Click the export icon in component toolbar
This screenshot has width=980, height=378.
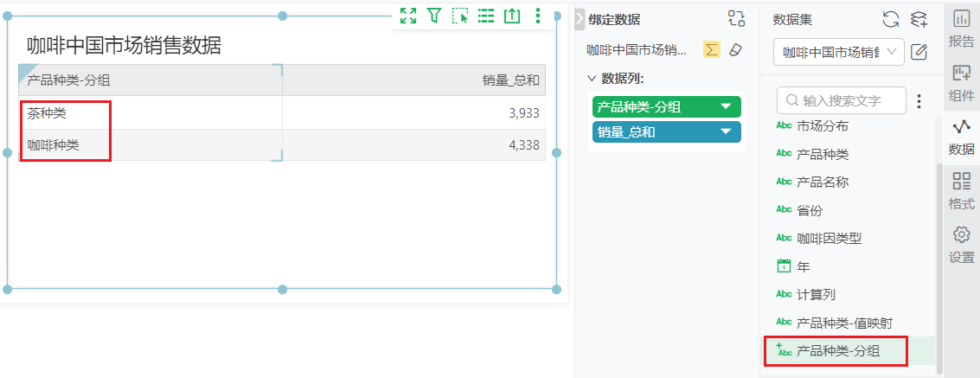coord(512,16)
